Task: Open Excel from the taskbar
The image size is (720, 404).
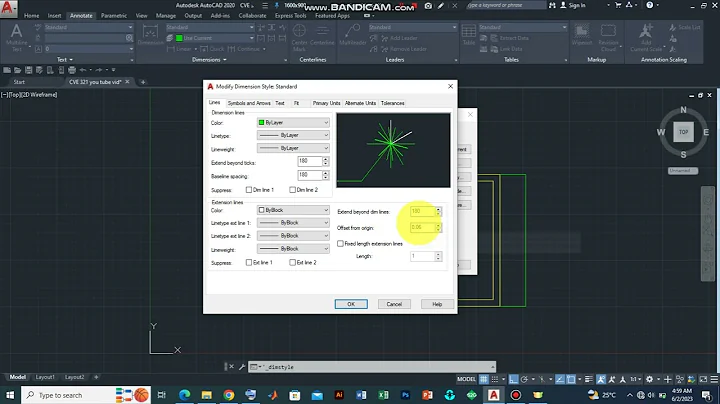Action: tap(383, 395)
